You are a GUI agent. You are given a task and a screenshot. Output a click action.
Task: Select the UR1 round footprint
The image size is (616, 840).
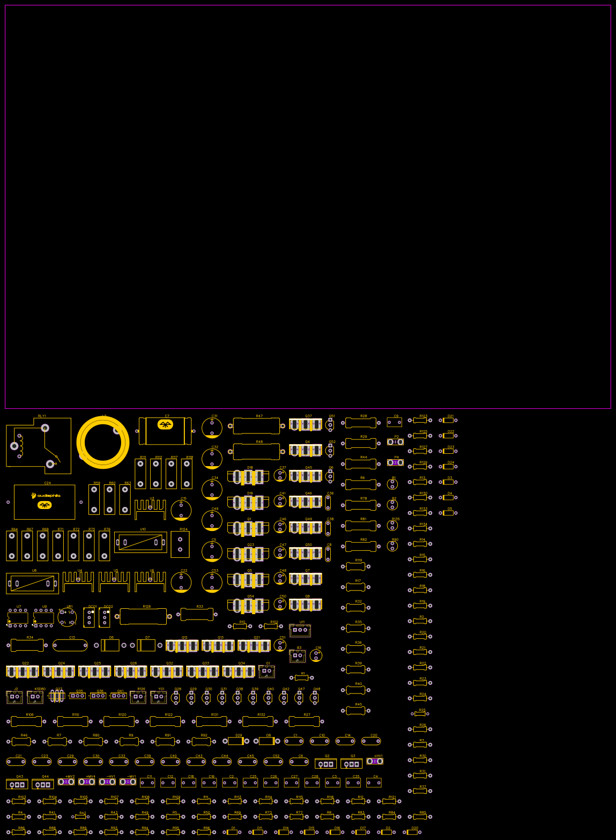click(67, 618)
